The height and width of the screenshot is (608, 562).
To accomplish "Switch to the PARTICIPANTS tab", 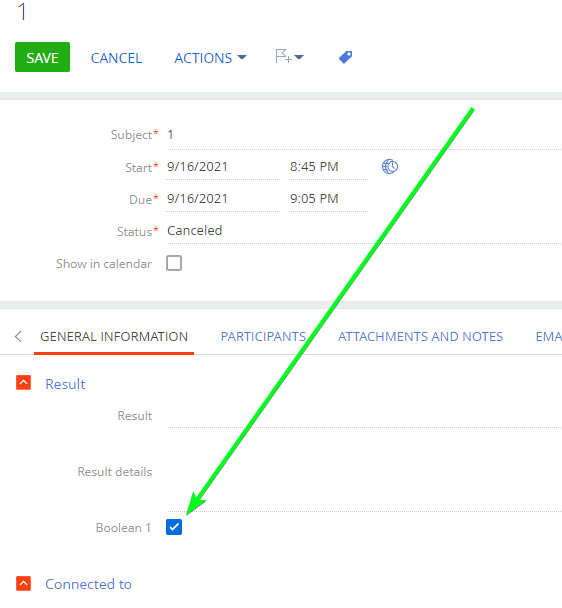I will pos(263,336).
